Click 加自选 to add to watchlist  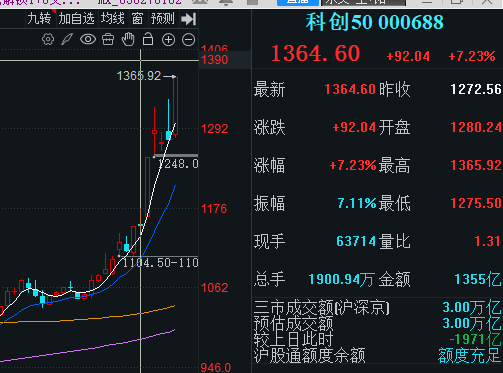pos(77,19)
